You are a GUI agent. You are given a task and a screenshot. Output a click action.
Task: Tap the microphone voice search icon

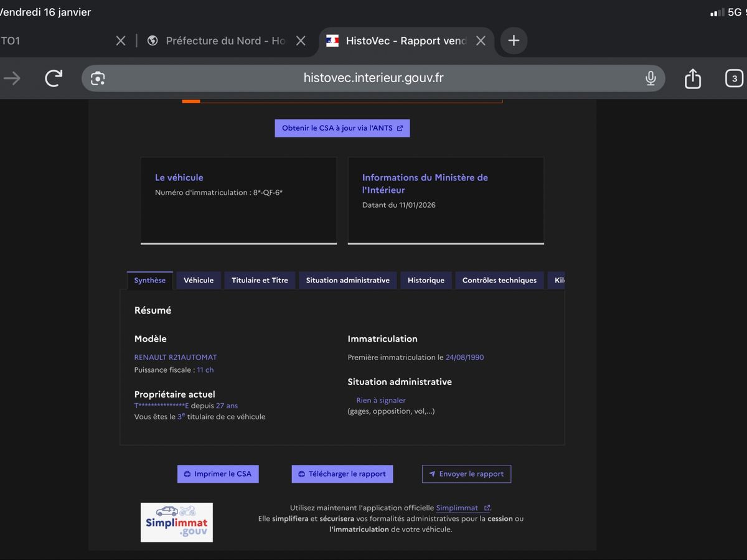pyautogui.click(x=651, y=78)
